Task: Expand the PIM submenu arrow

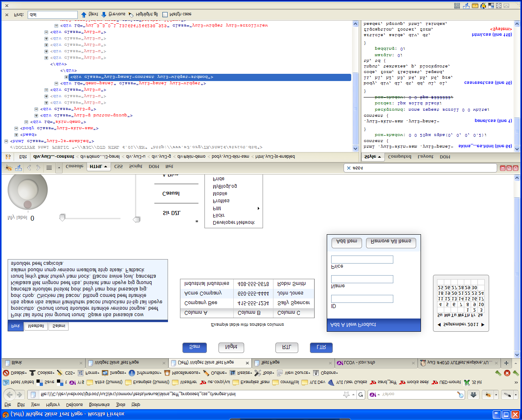Action: click(258, 208)
